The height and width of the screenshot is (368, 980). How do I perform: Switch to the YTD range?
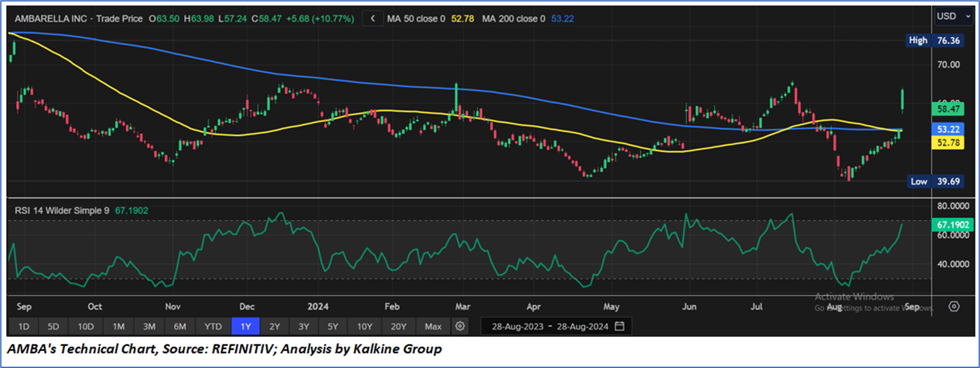(x=213, y=326)
